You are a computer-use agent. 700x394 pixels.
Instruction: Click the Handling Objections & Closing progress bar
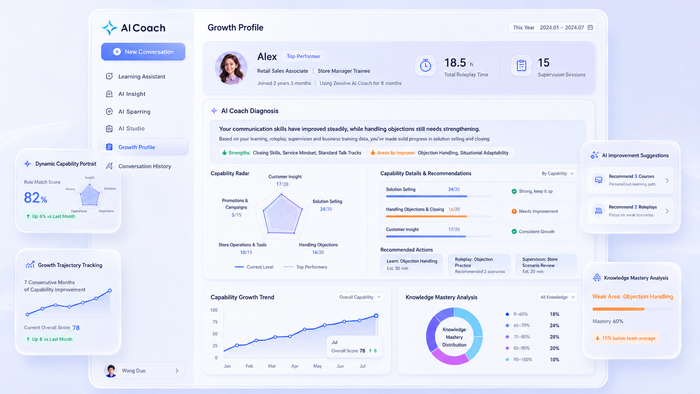tap(438, 216)
